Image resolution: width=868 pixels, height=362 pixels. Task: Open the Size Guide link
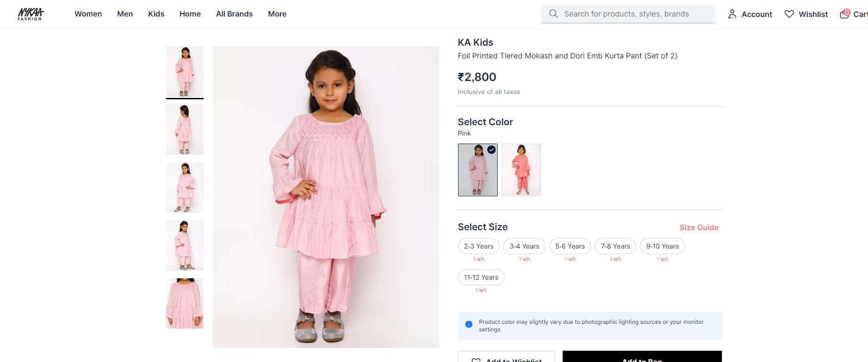pyautogui.click(x=698, y=228)
